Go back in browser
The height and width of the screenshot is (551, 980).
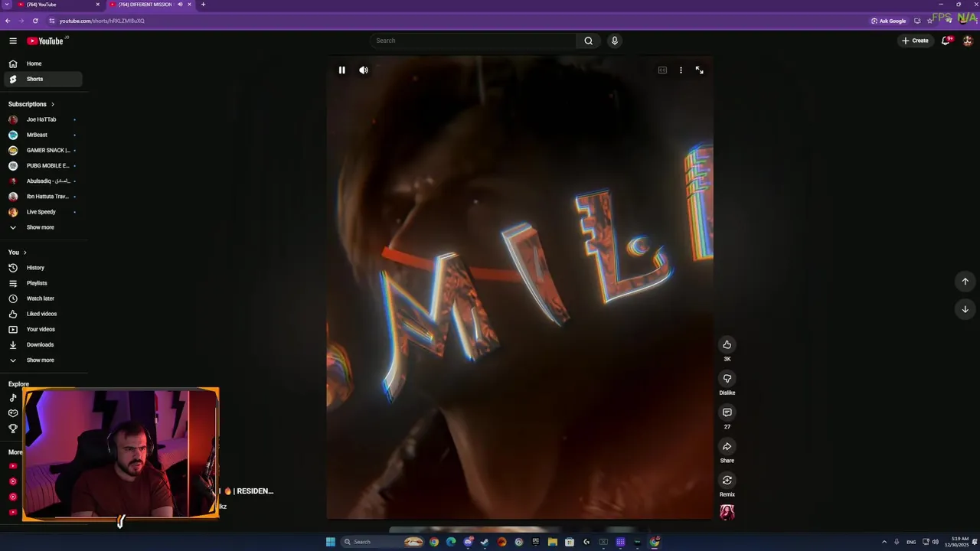coord(8,21)
